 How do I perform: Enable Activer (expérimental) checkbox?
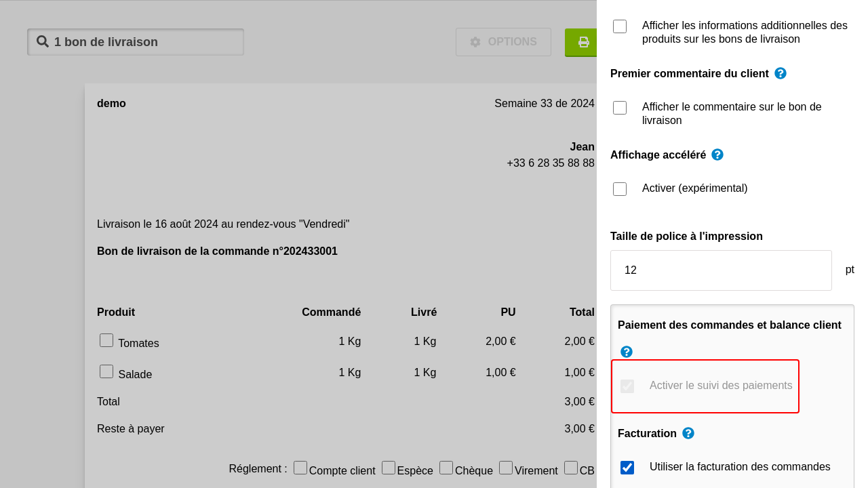(x=620, y=189)
